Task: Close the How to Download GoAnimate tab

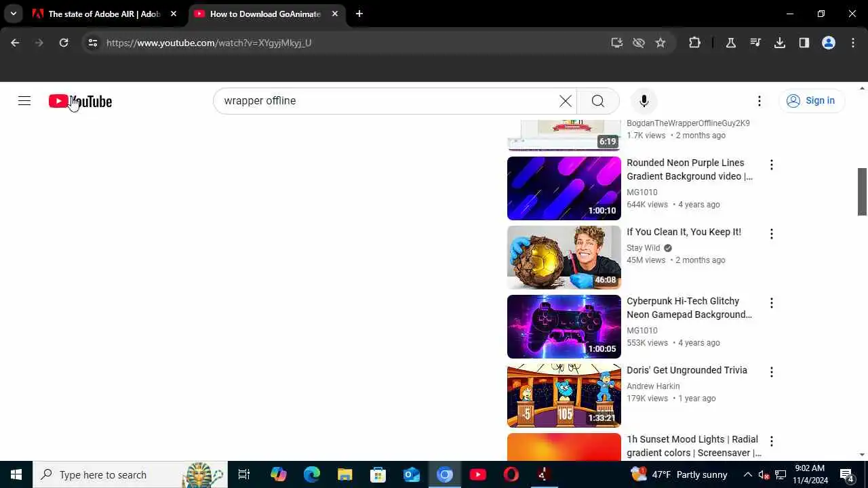Action: (x=335, y=14)
